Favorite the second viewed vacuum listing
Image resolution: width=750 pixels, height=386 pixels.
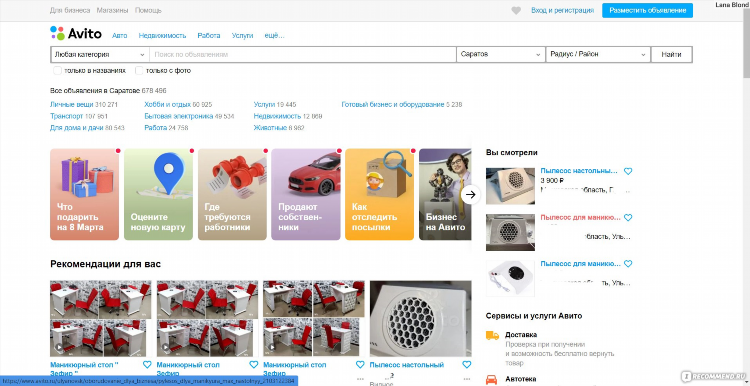click(628, 218)
